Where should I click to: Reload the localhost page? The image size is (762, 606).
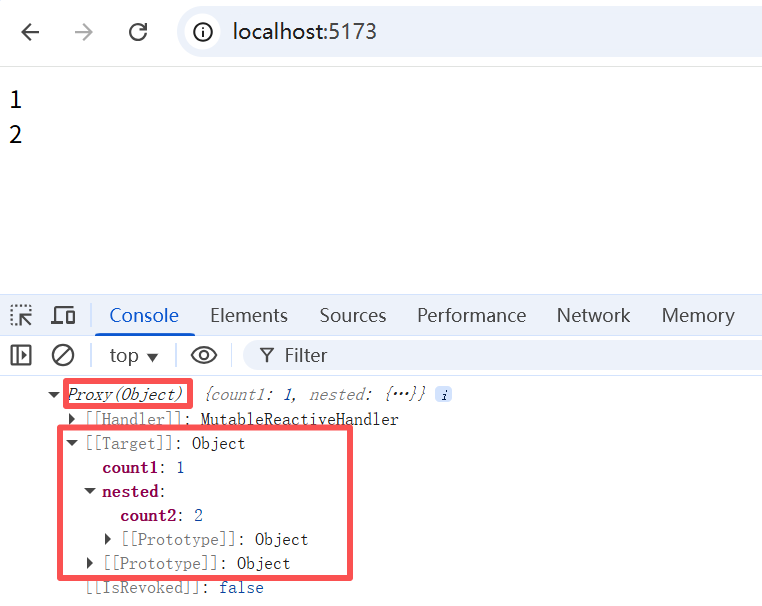(138, 33)
